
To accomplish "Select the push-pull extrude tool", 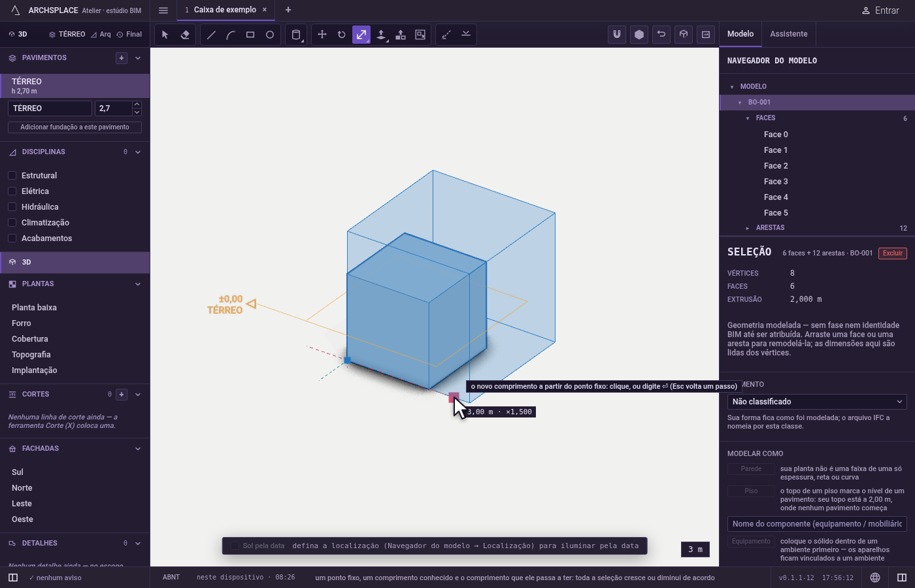I will pyautogui.click(x=381, y=35).
